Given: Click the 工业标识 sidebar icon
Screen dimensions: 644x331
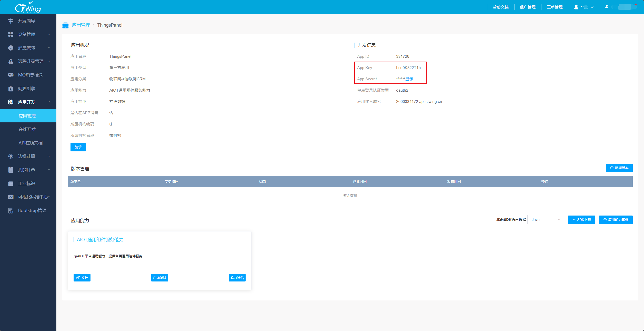Looking at the screenshot, I should [11, 183].
